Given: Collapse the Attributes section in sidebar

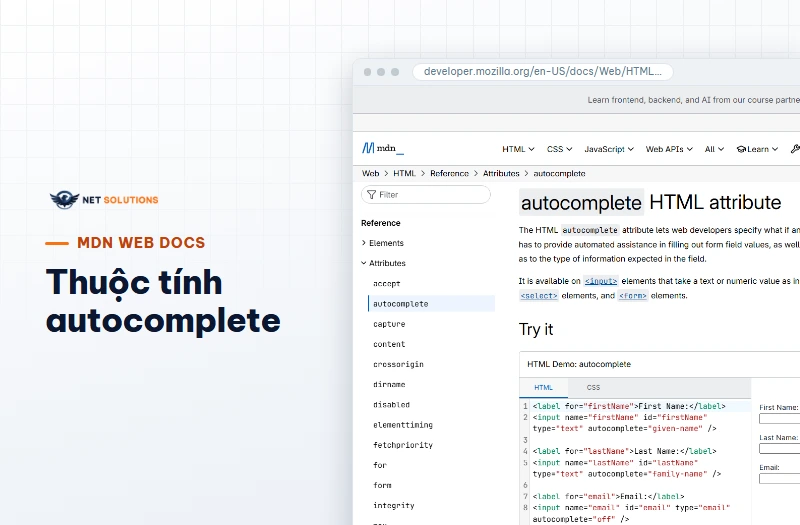Looking at the screenshot, I should (383, 263).
